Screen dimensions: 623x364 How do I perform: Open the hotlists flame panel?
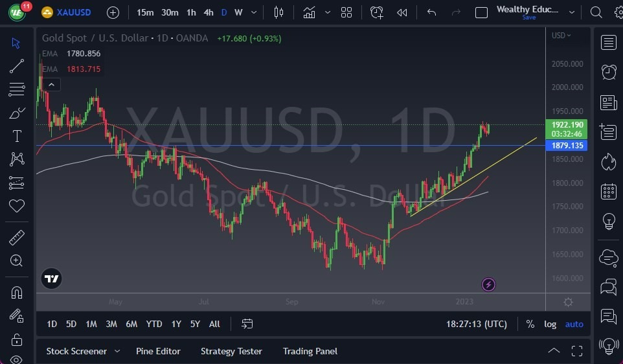pyautogui.click(x=608, y=162)
